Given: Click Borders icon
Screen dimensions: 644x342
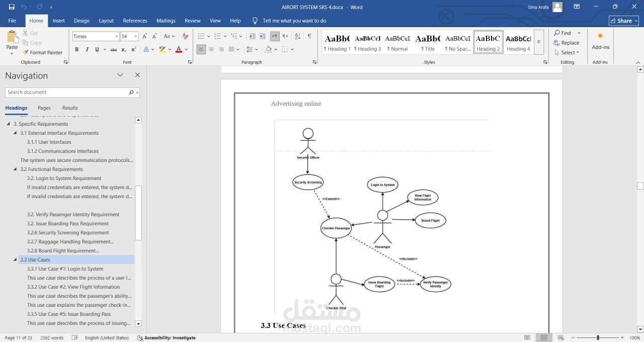Looking at the screenshot, I should click(x=284, y=49).
